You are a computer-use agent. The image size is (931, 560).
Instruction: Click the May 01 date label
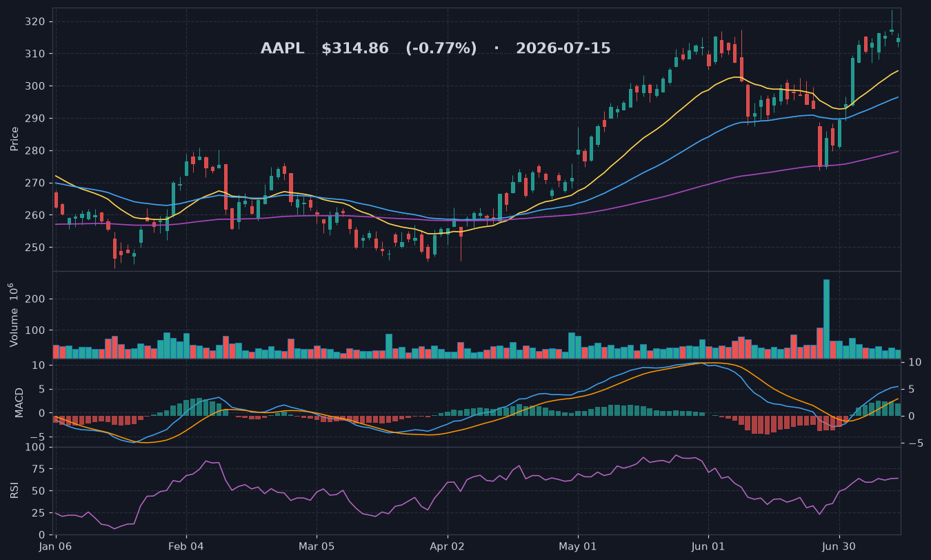tap(578, 548)
